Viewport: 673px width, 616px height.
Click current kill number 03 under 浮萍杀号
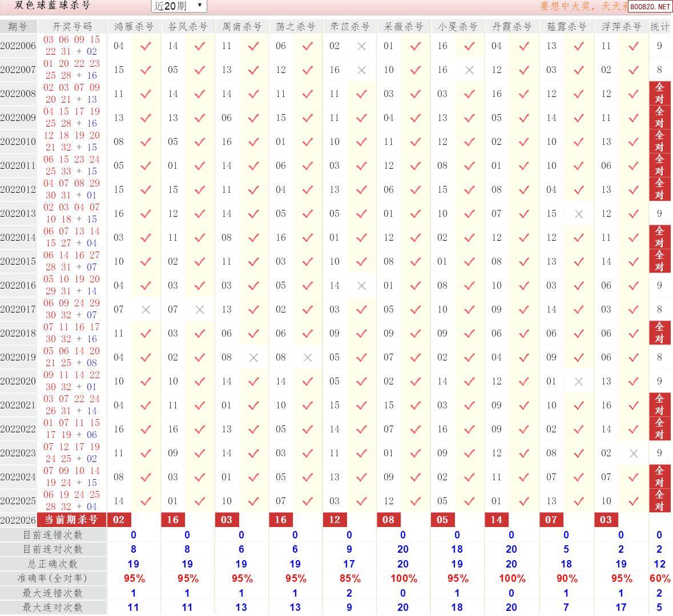pyautogui.click(x=606, y=520)
